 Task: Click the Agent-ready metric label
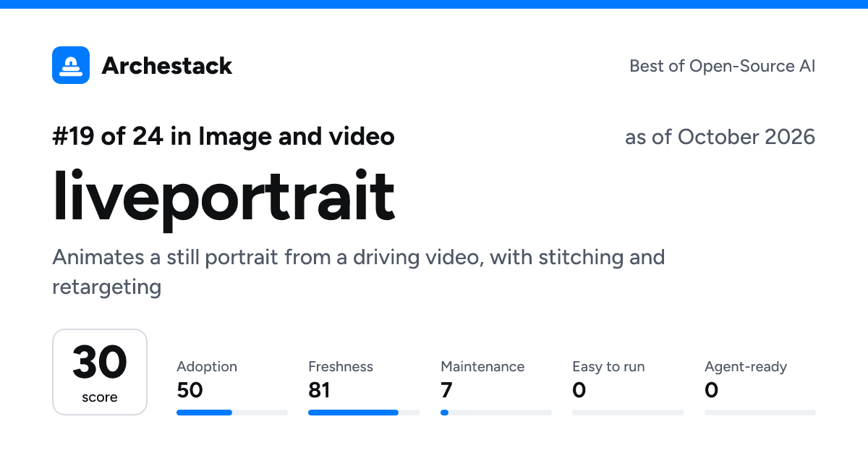[746, 367]
